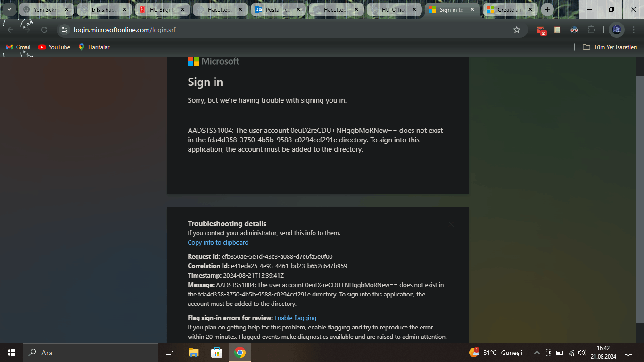Open the Chrome profile avatar

617,30
